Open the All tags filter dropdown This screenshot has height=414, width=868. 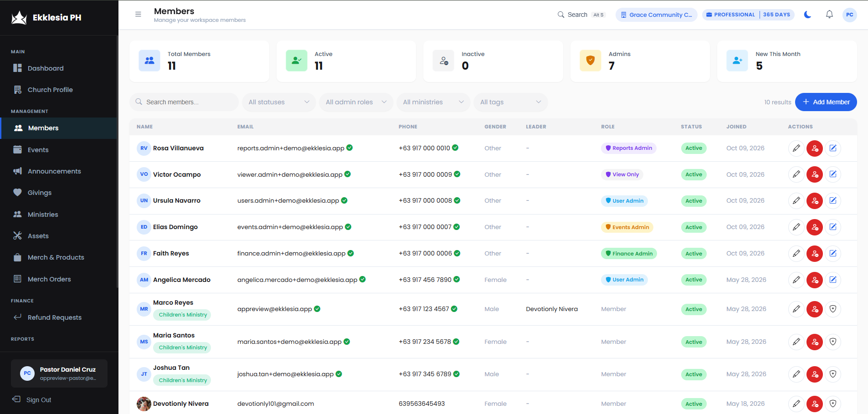pyautogui.click(x=511, y=102)
